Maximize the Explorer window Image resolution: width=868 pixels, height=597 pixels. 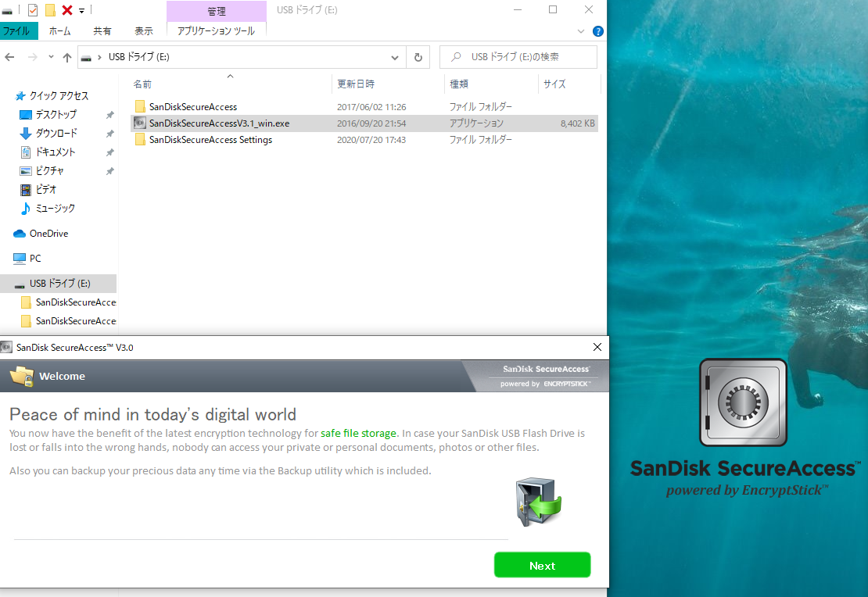(x=552, y=9)
